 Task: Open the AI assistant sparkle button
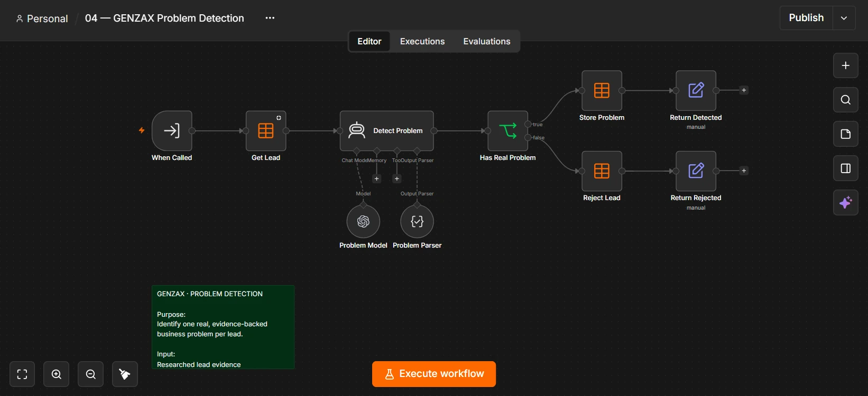tap(846, 203)
